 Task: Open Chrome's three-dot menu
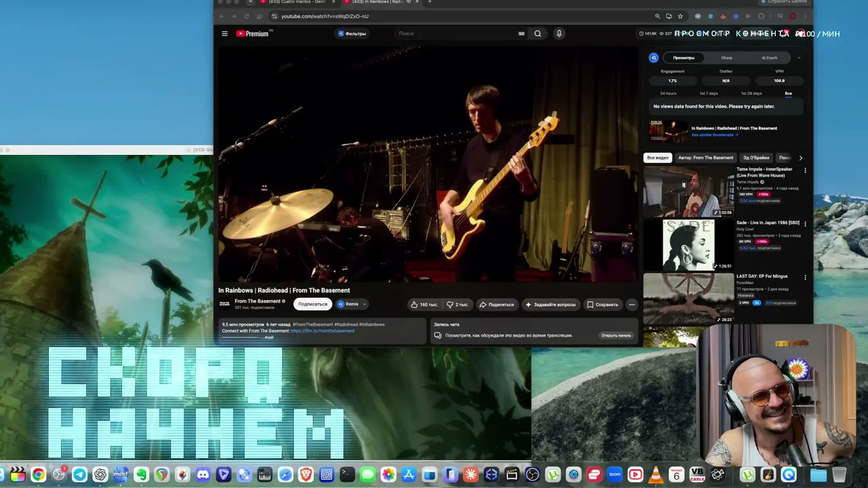pos(805,16)
